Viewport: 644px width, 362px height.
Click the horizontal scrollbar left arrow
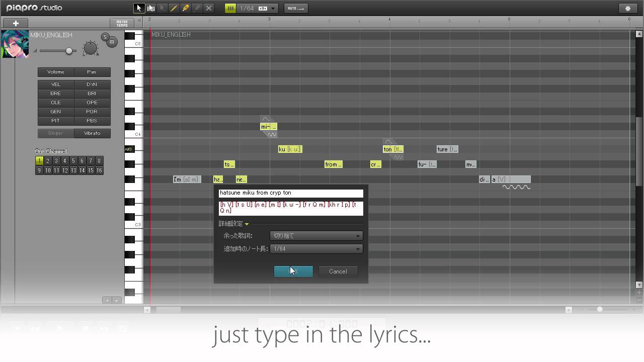pyautogui.click(x=147, y=310)
